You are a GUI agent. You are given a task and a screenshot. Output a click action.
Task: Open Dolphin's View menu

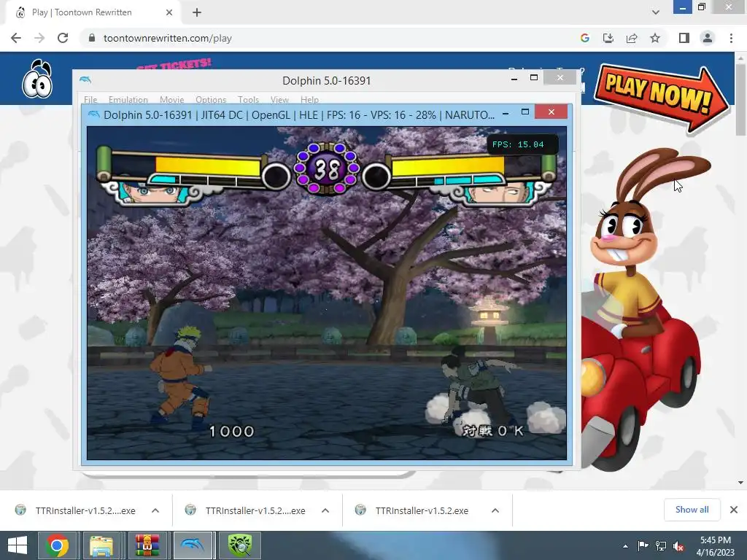pyautogui.click(x=279, y=99)
